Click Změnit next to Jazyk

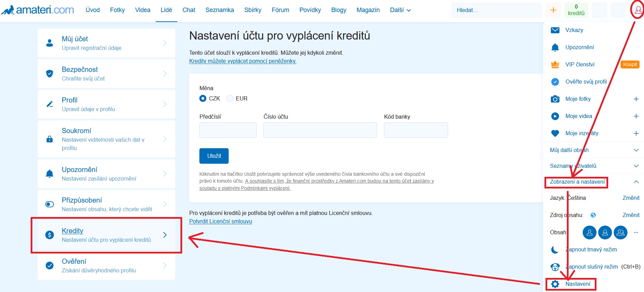pos(631,198)
